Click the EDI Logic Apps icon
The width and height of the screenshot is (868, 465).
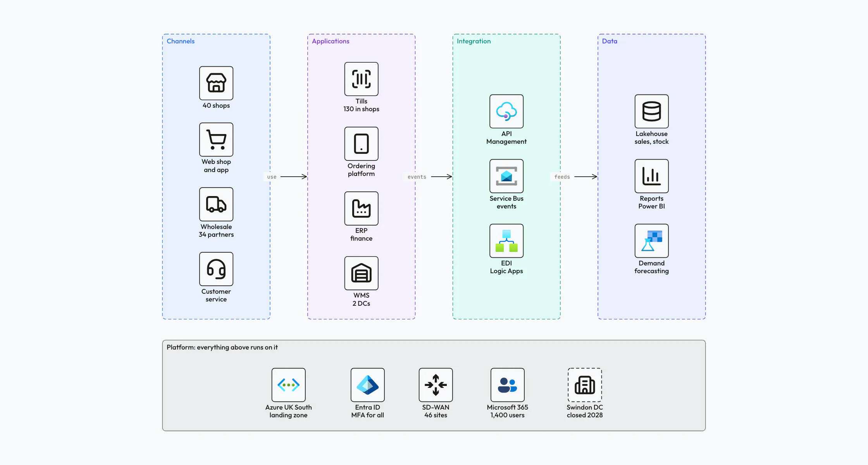pyautogui.click(x=506, y=241)
